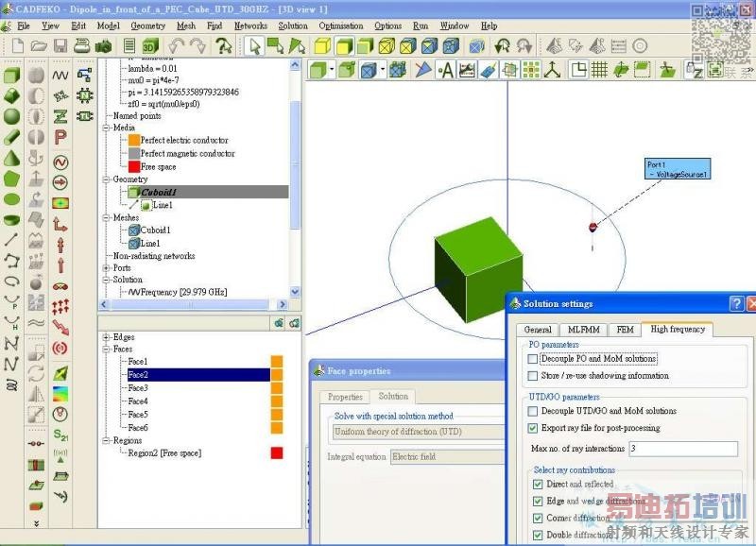This screenshot has width=756, height=546.
Task: Click the red Free space colour swatch
Action: pos(134,167)
